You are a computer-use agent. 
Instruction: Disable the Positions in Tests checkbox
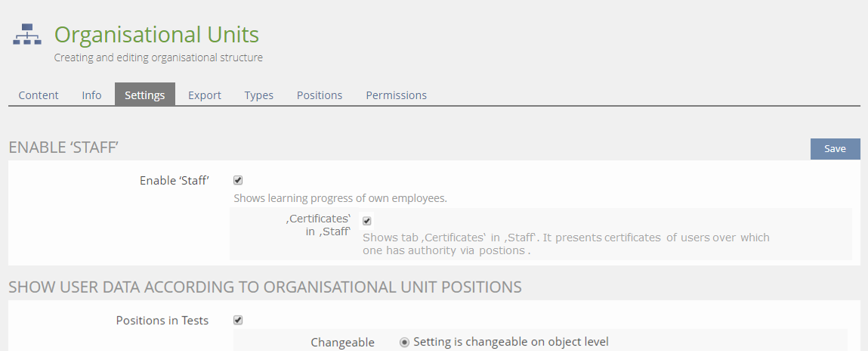coord(238,320)
